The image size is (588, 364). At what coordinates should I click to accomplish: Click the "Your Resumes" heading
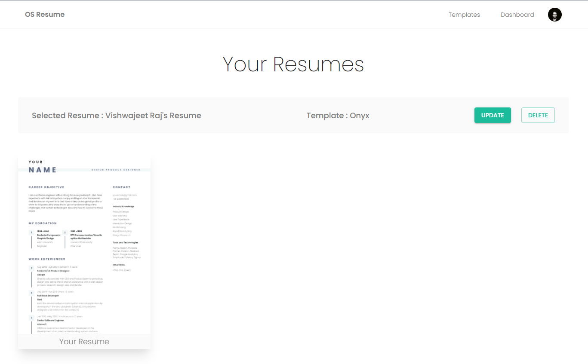tap(293, 64)
